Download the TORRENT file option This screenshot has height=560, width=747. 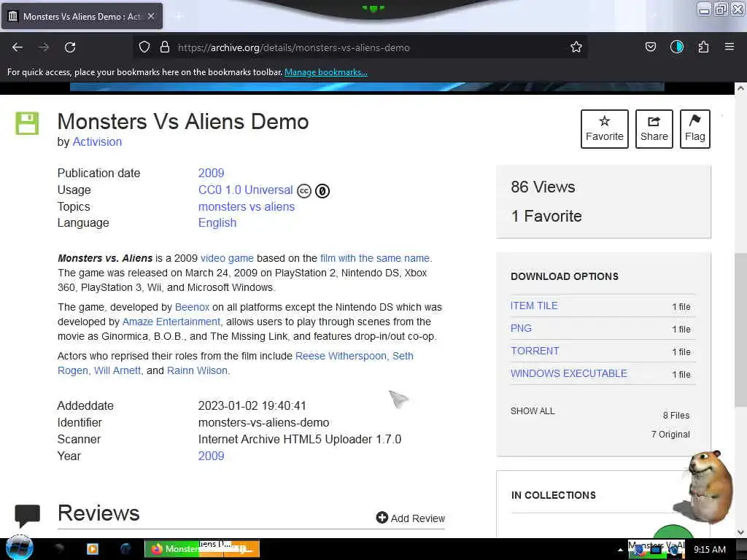(535, 351)
